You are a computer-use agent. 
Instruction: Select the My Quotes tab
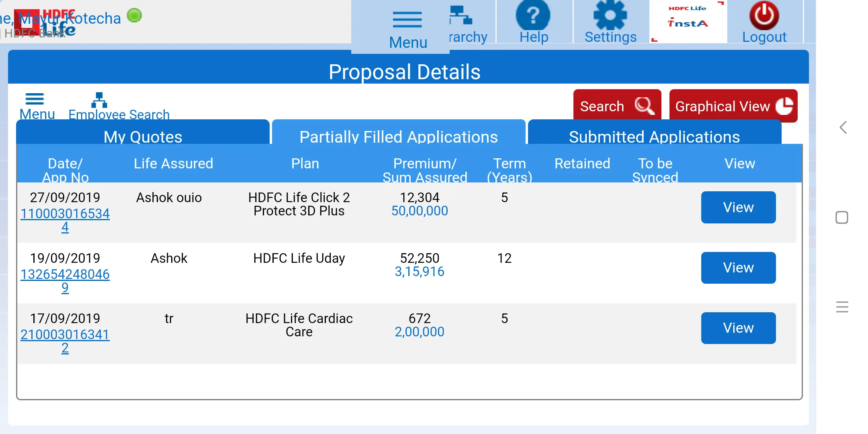pos(143,133)
